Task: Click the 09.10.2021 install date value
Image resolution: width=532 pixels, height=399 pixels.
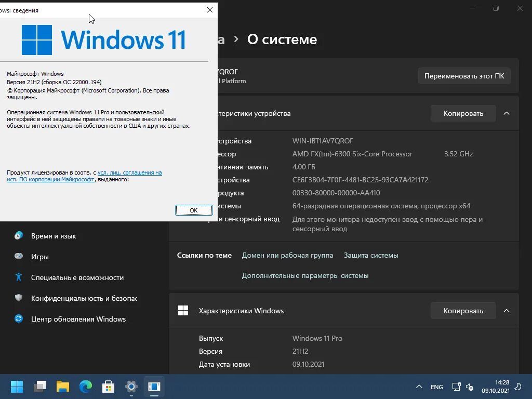Action: point(309,364)
